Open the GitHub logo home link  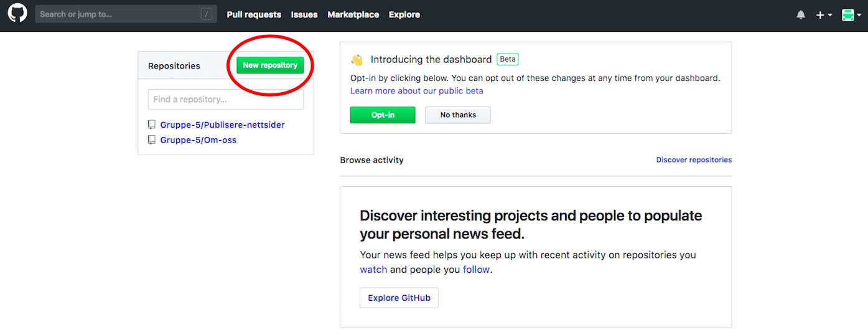pos(17,14)
